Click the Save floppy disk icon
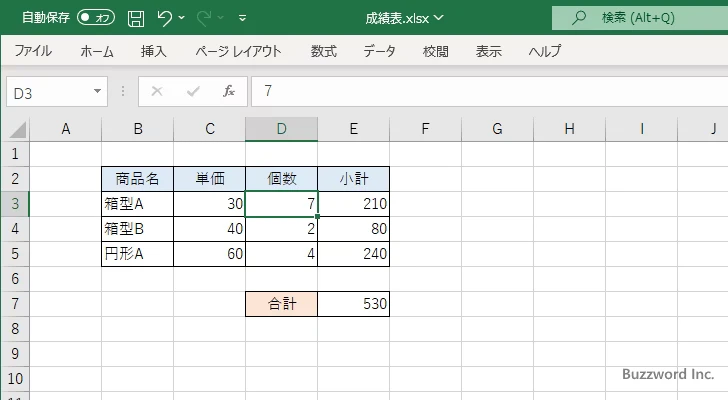This screenshot has width=728, height=400. pos(136,18)
